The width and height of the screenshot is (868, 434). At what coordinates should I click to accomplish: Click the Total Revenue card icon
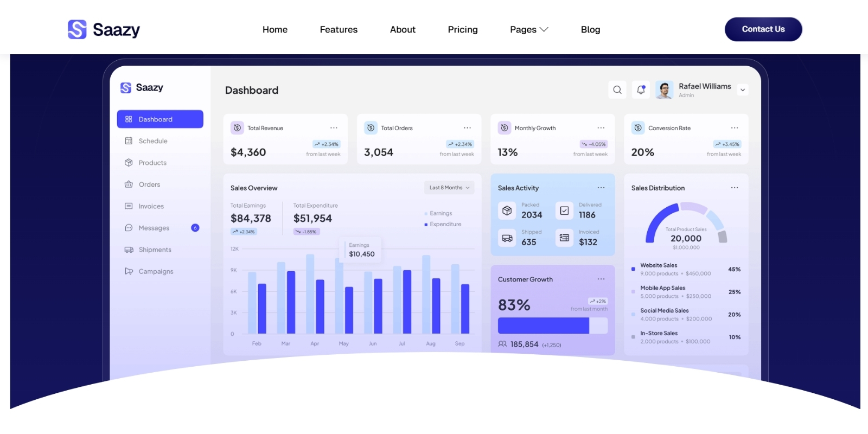click(x=237, y=128)
